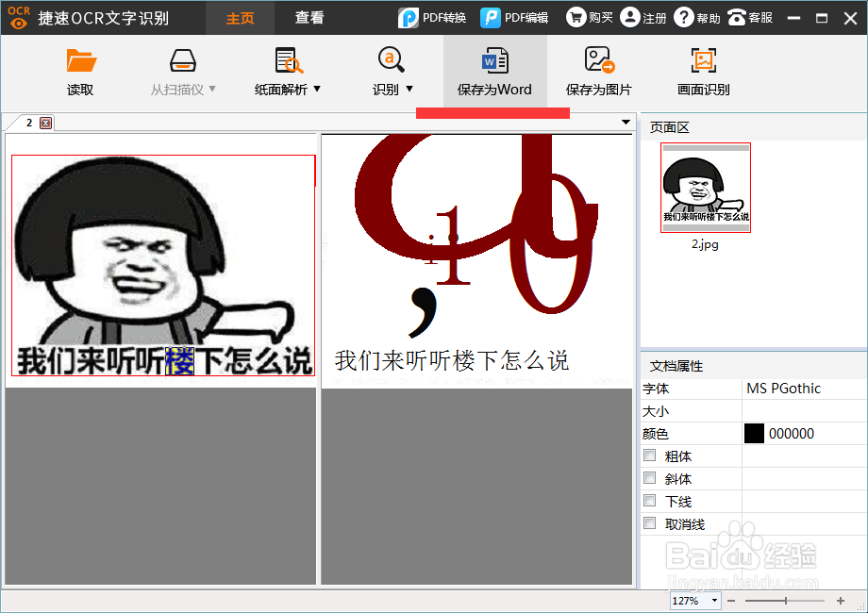Enable 下线 underline checkbox
Viewport: 868px width, 613px height.
coord(650,501)
